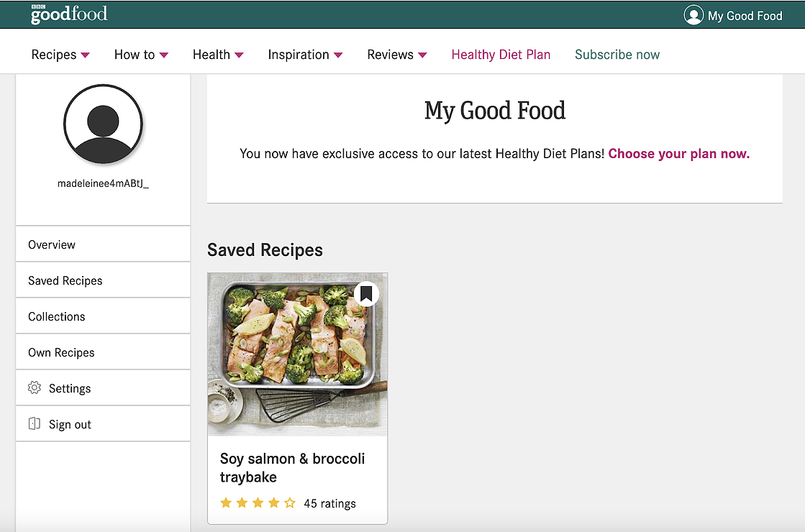Select Overview in the sidebar
This screenshot has height=532, width=805.
coord(103,244)
